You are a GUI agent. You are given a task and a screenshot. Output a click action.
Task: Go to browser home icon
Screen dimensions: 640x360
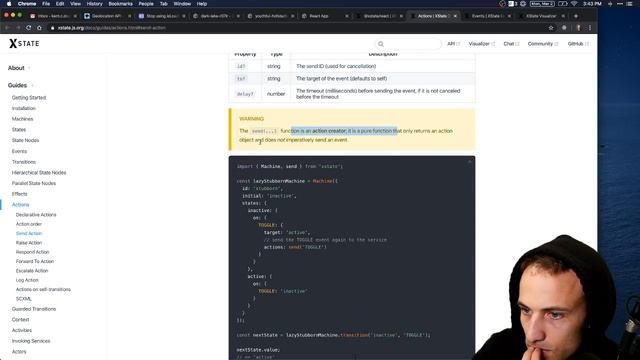point(39,28)
